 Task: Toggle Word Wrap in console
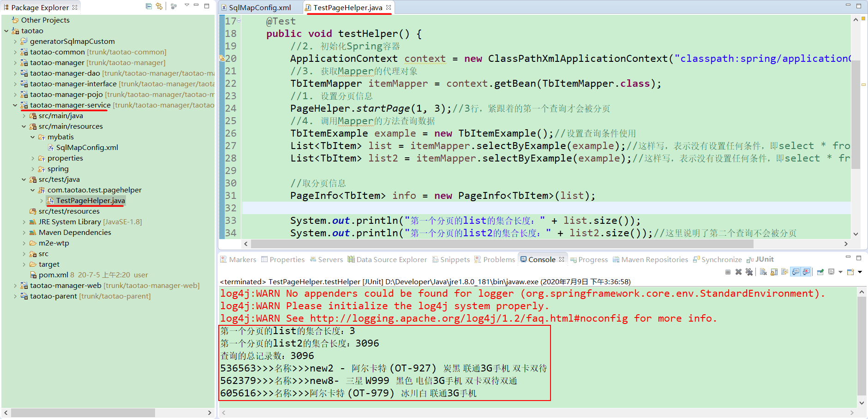pyautogui.click(x=784, y=272)
